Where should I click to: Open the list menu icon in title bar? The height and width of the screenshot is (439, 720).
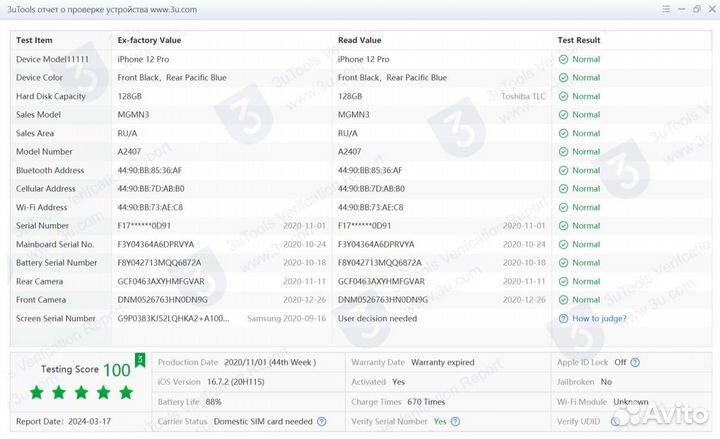coord(666,9)
